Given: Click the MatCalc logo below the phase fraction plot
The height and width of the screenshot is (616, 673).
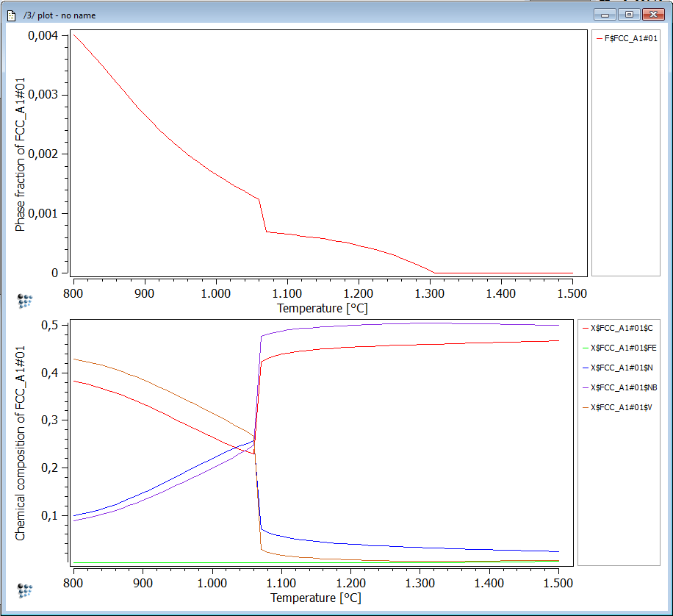Looking at the screenshot, I should tap(25, 300).
